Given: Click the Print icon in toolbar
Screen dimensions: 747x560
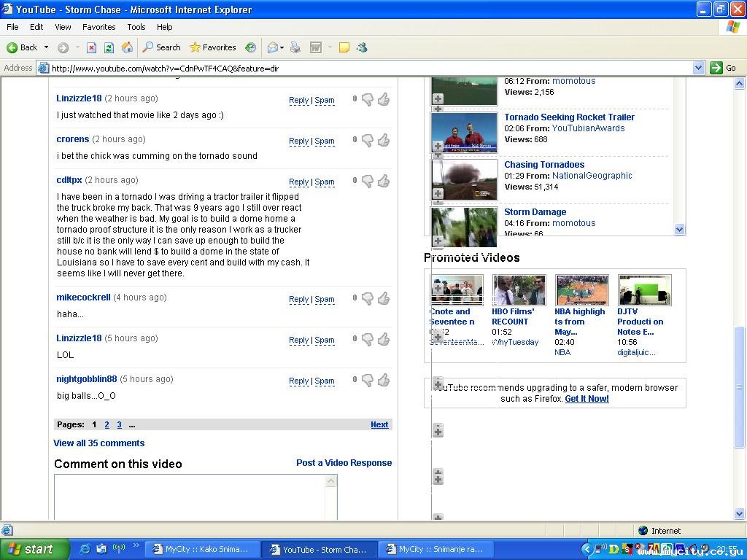Looking at the screenshot, I should point(295,47).
